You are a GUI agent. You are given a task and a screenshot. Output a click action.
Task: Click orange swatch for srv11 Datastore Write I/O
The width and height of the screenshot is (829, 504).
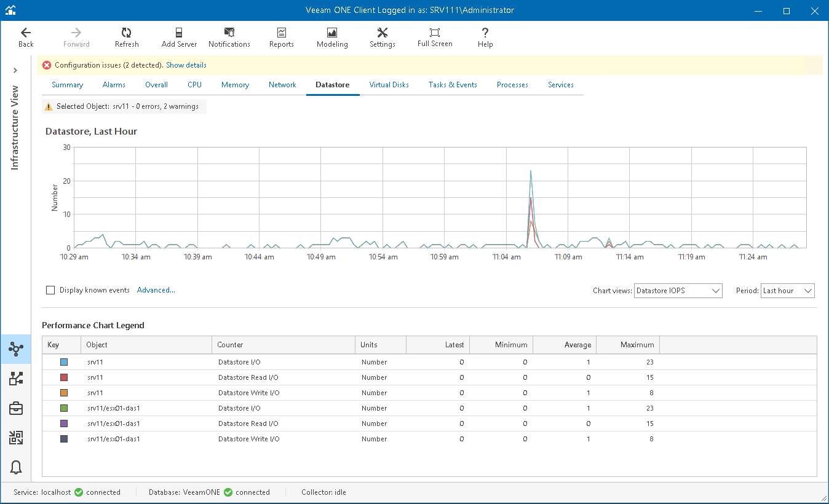[x=64, y=393]
